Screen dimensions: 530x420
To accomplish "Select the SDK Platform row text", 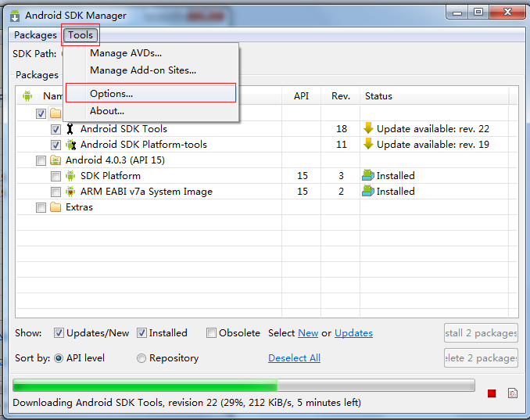I will 110,176.
